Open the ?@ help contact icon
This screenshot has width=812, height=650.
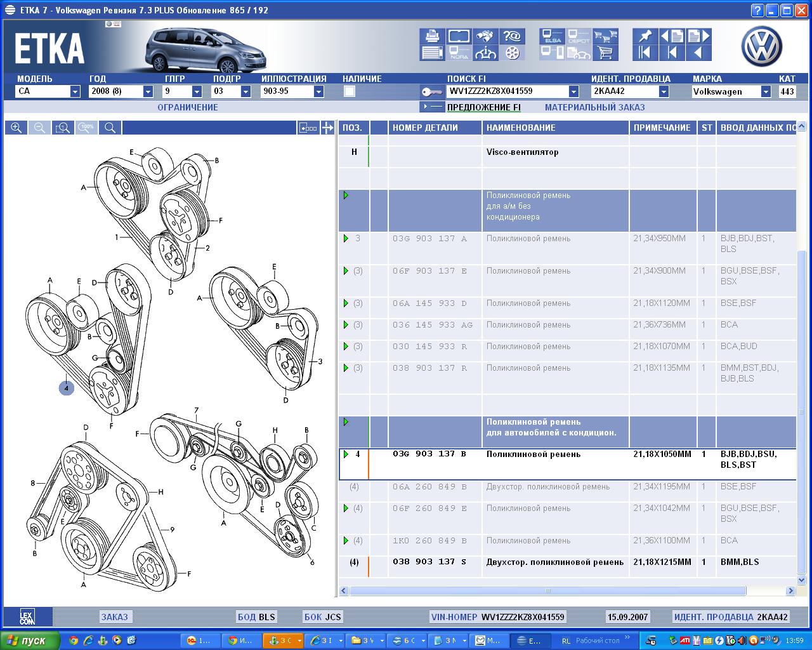(513, 36)
